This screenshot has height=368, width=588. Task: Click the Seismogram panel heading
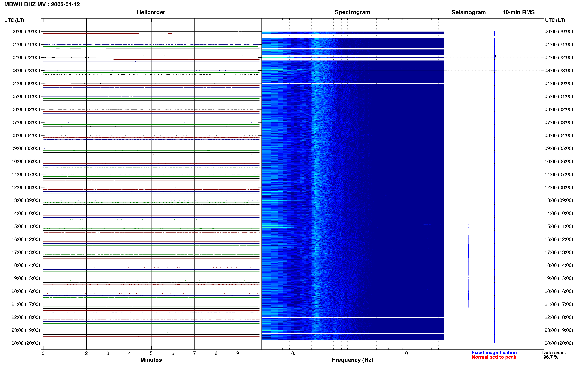tap(468, 12)
